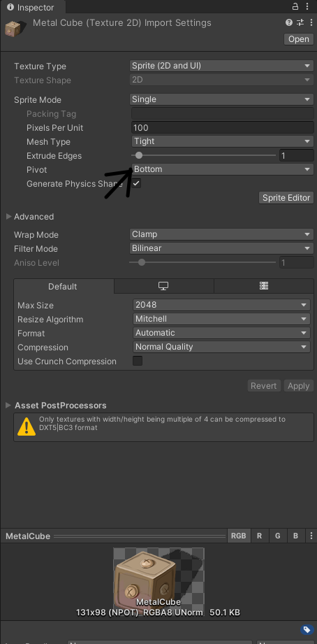Toggle the Generate Physics Shape checkbox
The height and width of the screenshot is (644, 317).
click(x=136, y=184)
